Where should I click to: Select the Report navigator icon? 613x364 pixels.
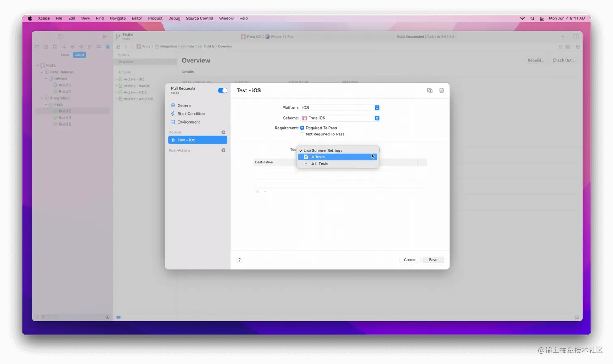(108, 47)
